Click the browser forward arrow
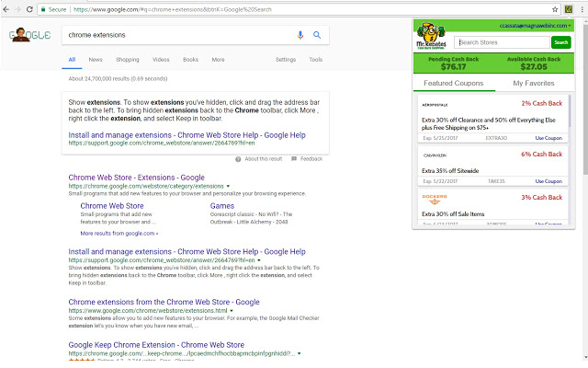Image resolution: width=588 pixels, height=368 pixels. pos(17,9)
